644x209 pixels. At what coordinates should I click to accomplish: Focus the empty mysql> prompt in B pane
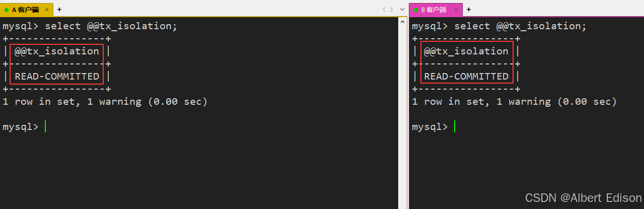pos(434,127)
